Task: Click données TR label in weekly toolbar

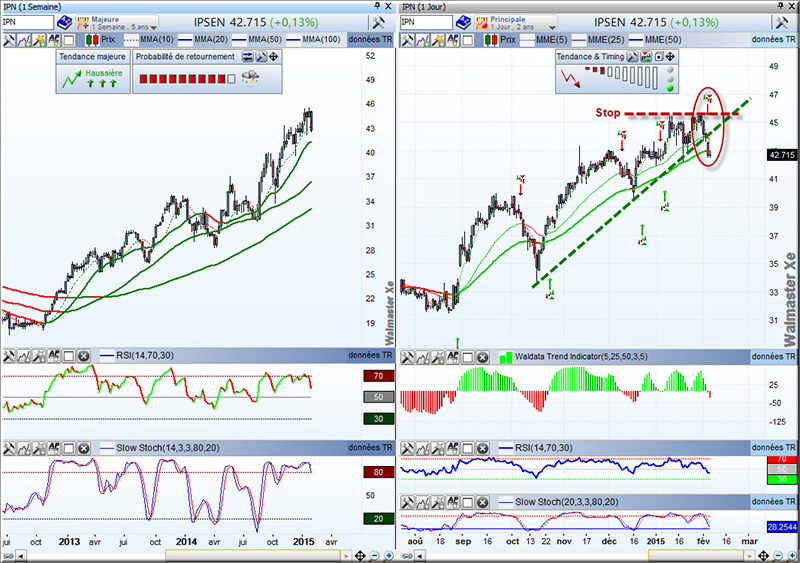Action: (x=370, y=40)
